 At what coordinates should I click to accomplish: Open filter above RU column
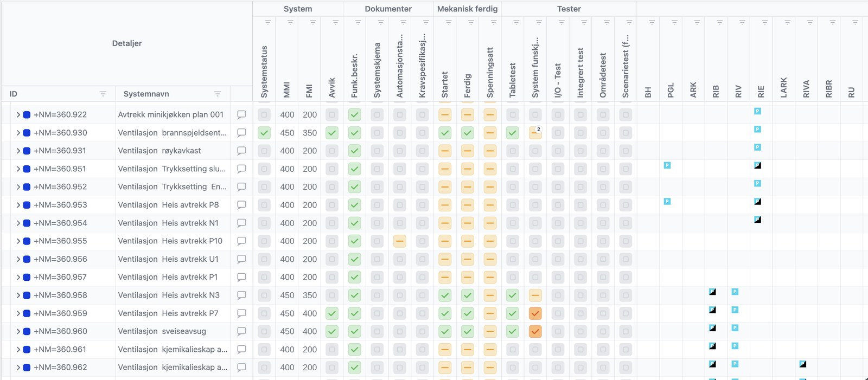855,22
